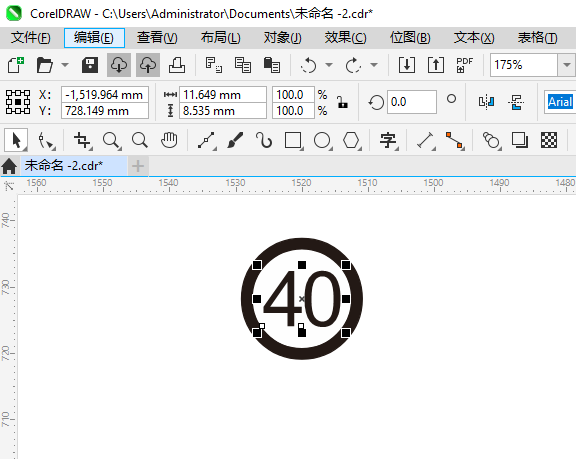Open the 编辑(E) menu
The image size is (576, 459).
94,38
